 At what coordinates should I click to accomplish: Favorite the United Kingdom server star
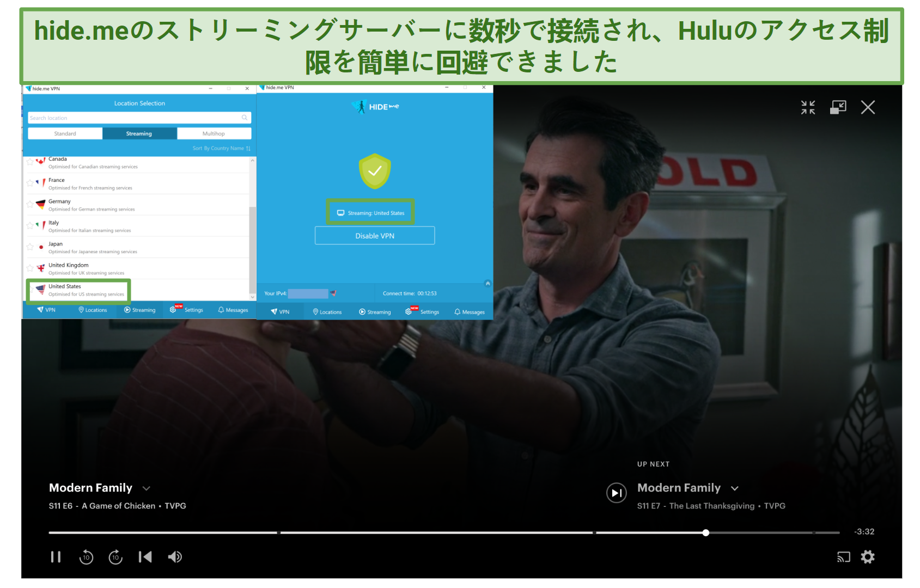click(x=30, y=268)
